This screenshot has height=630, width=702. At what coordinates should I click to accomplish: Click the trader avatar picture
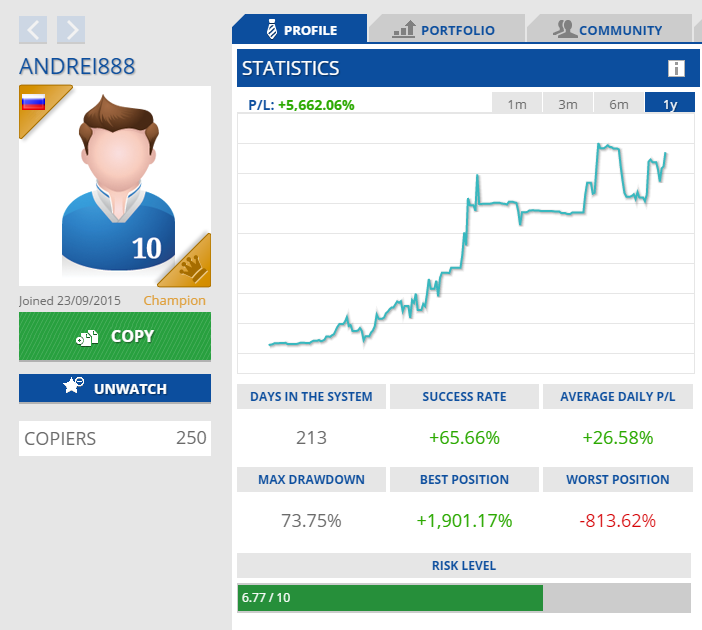pyautogui.click(x=115, y=186)
